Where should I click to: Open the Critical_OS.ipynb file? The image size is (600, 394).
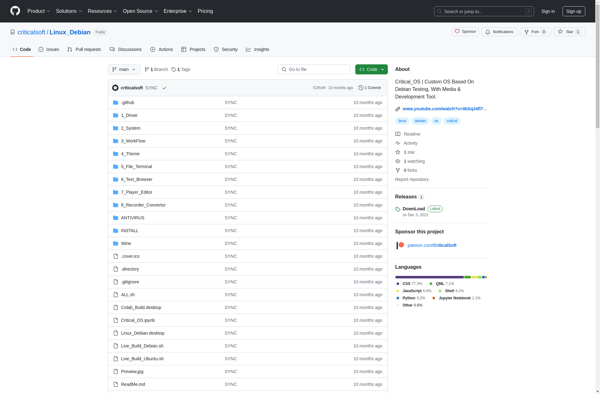pyautogui.click(x=138, y=320)
